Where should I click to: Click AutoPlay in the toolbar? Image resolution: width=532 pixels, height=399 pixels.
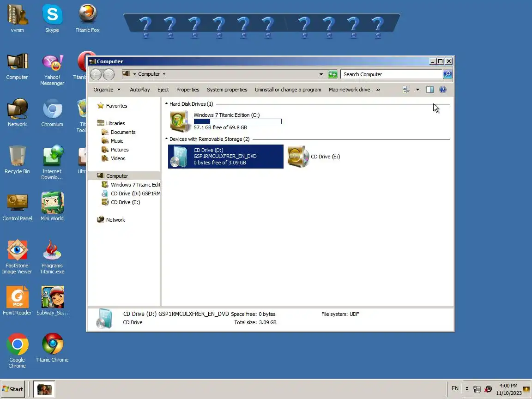[x=140, y=90]
